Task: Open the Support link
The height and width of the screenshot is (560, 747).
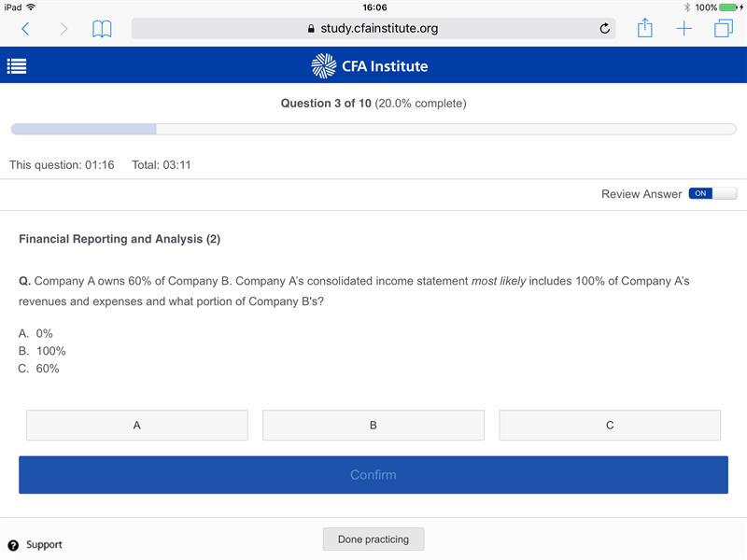Action: click(44, 545)
